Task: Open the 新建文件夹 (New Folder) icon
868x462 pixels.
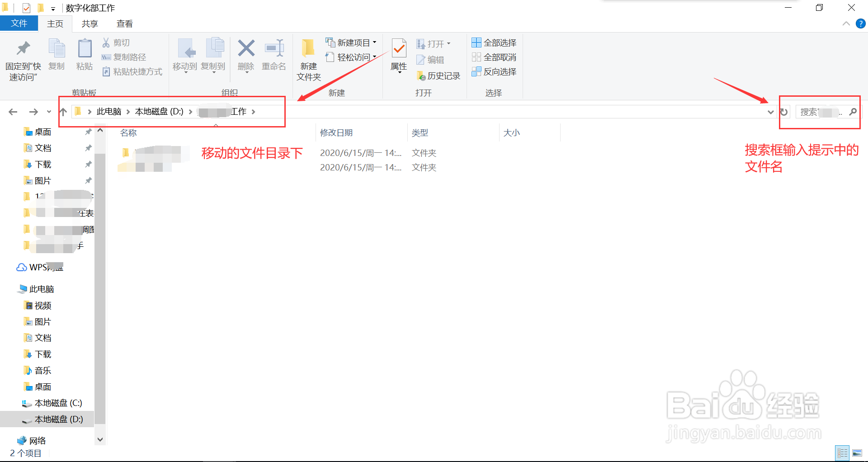Action: [308, 59]
